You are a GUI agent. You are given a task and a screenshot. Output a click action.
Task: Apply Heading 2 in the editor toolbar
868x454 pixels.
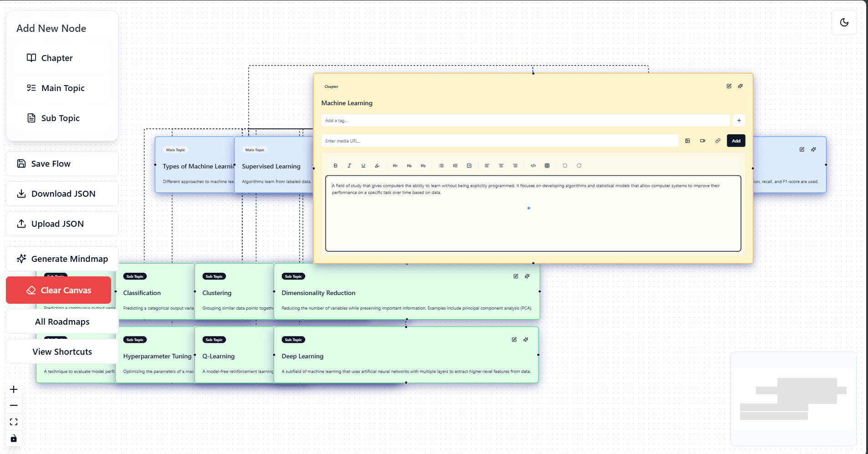pyautogui.click(x=409, y=165)
